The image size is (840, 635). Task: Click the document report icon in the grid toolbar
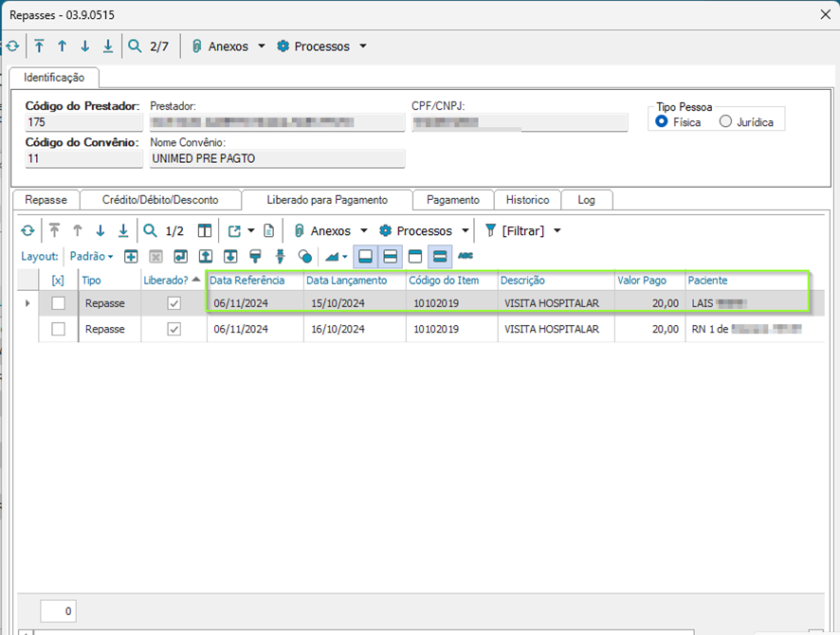click(x=269, y=230)
